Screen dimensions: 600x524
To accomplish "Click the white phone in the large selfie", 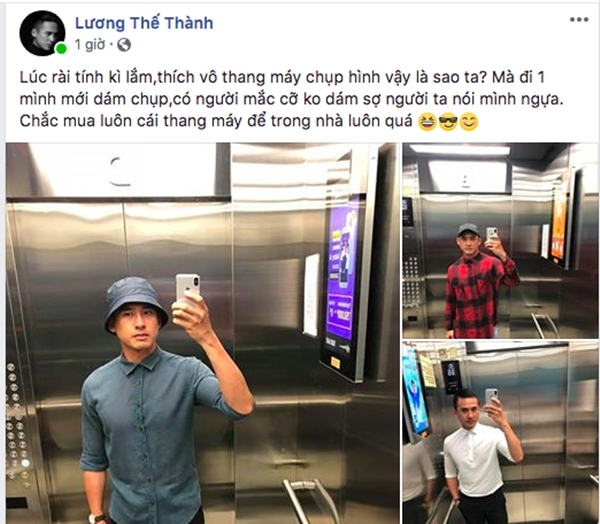I will point(188,287).
